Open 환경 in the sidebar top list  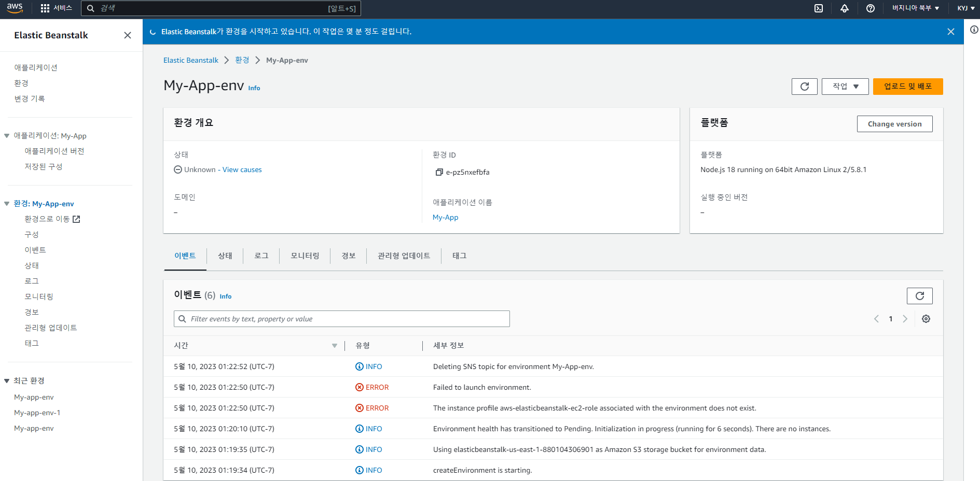click(x=21, y=83)
